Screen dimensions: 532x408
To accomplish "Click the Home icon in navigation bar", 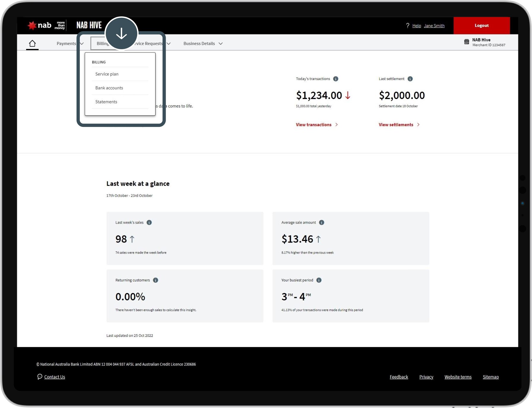I will (x=32, y=44).
